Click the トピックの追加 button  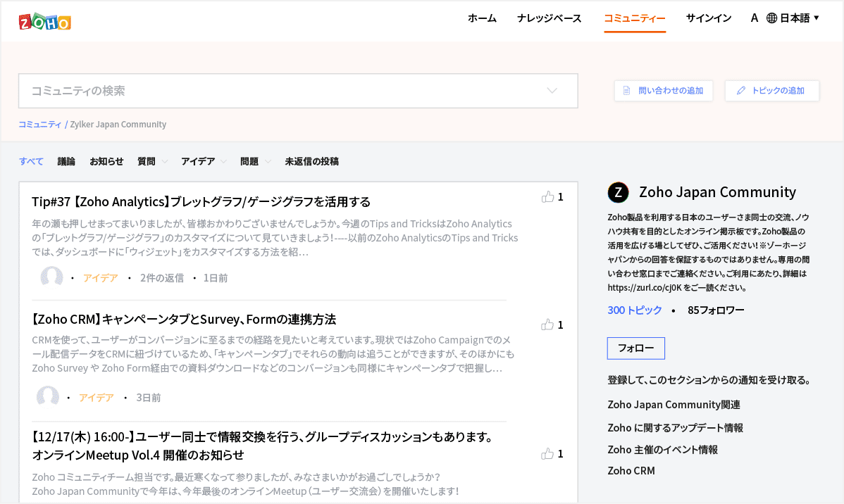[771, 91]
